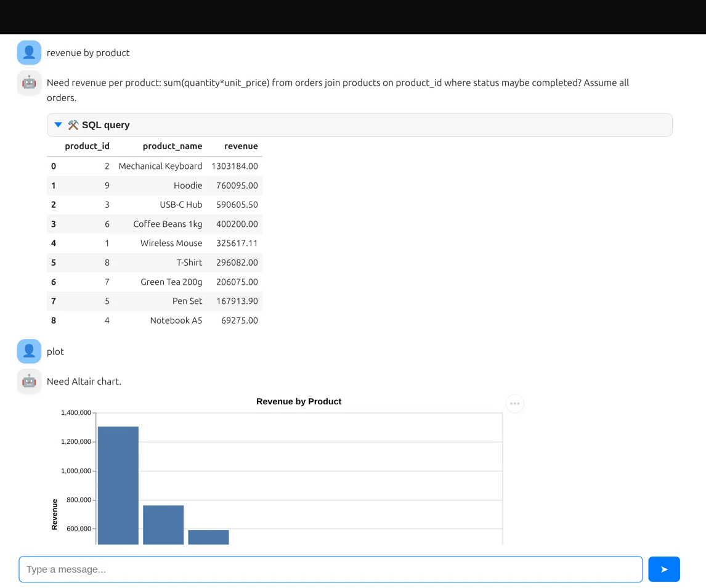706x588 pixels.
Task: Click robot avatar beside 'Need Altair chart'
Action: (x=29, y=382)
